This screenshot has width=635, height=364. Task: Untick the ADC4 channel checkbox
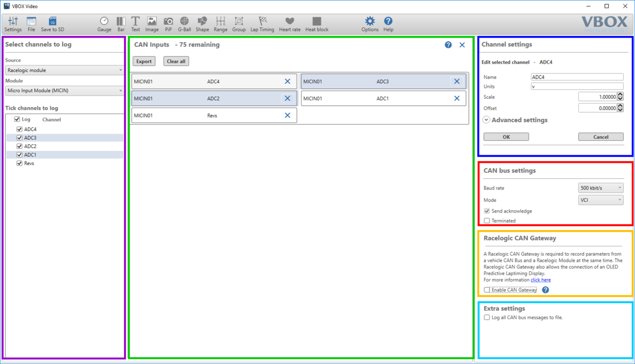[20, 129]
